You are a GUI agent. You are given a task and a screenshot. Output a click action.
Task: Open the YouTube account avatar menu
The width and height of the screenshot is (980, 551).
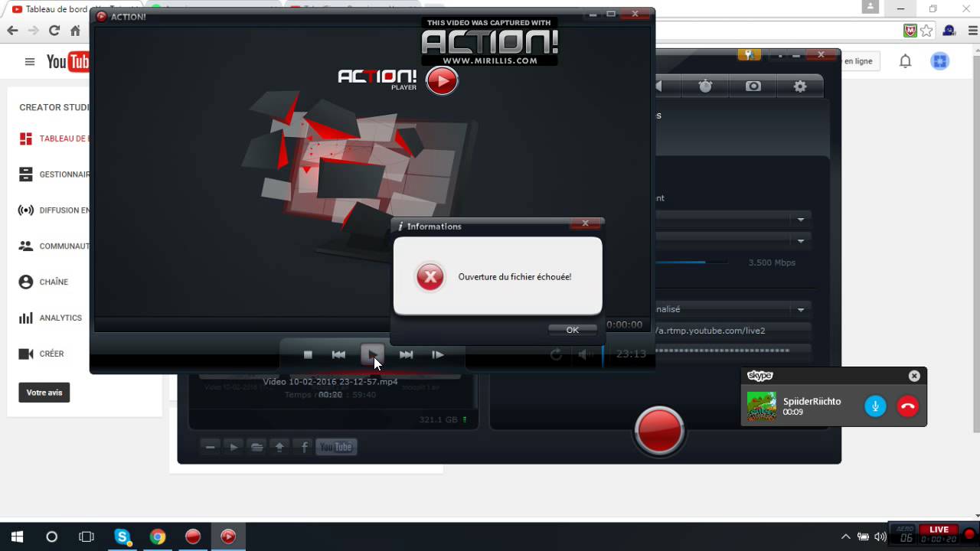pyautogui.click(x=940, y=61)
